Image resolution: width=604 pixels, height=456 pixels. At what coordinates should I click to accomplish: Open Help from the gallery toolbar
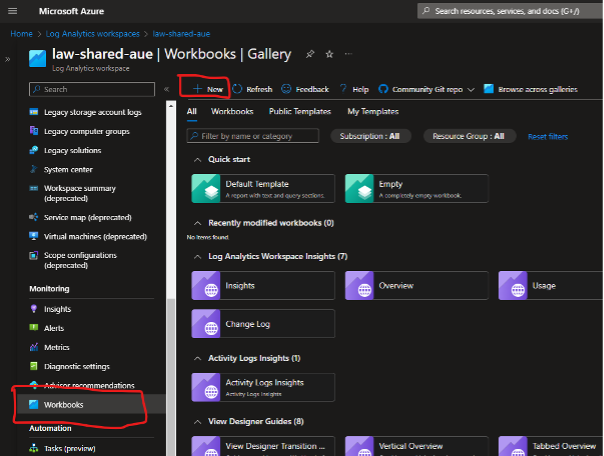(x=354, y=89)
